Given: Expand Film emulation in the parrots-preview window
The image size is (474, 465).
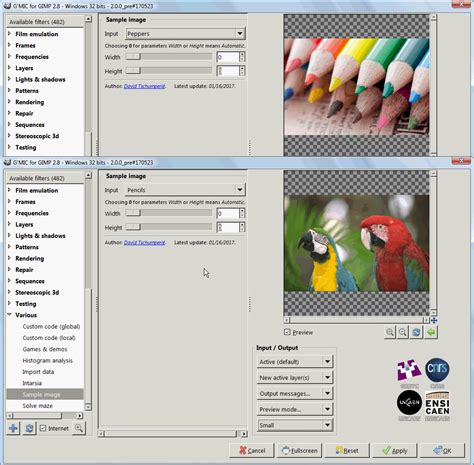Looking at the screenshot, I should point(9,190).
